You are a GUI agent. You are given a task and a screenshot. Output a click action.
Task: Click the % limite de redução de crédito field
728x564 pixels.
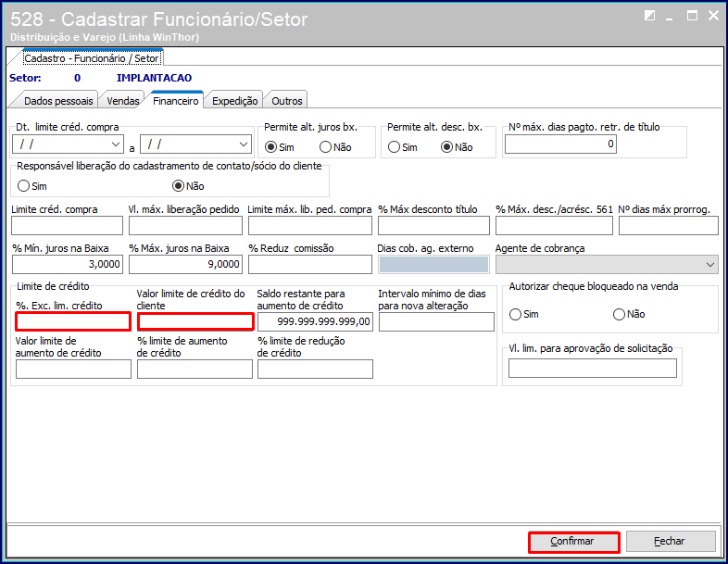(x=315, y=369)
